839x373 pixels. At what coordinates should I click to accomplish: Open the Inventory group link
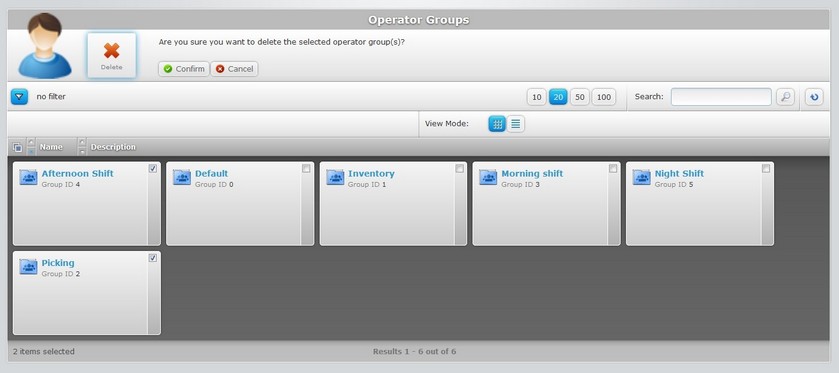(x=371, y=173)
